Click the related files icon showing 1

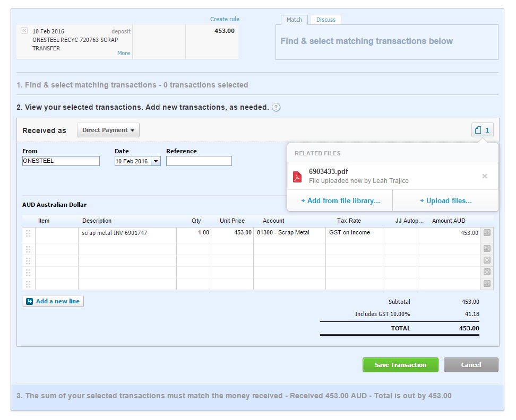482,130
